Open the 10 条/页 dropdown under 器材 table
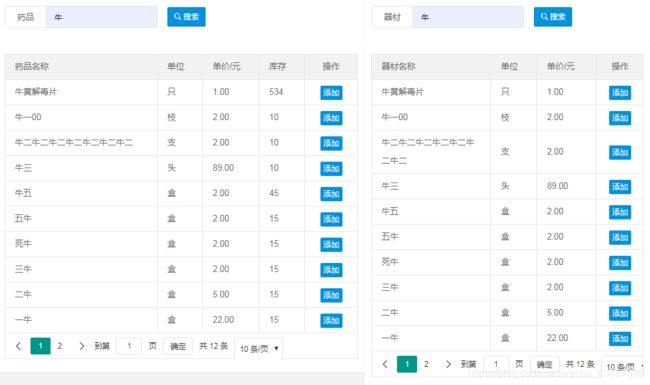 click(624, 367)
